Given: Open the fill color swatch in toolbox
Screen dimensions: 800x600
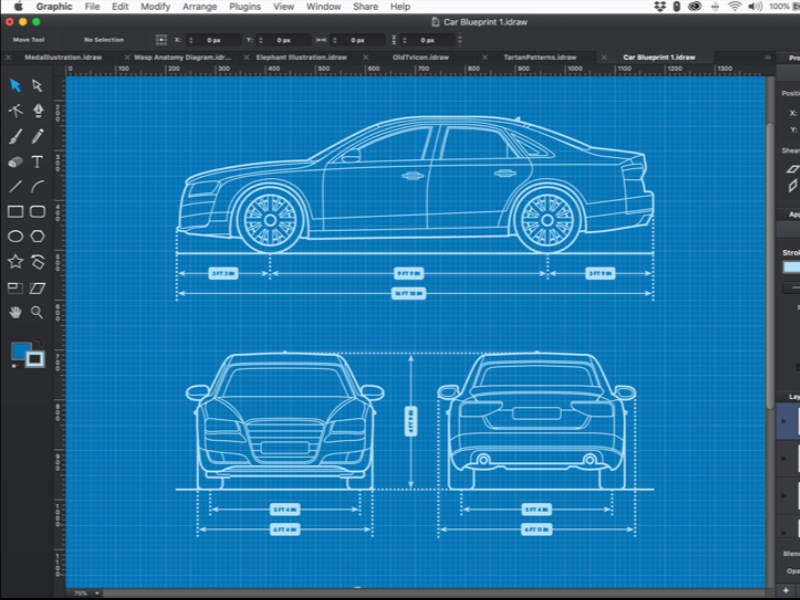Looking at the screenshot, I should click(21, 351).
